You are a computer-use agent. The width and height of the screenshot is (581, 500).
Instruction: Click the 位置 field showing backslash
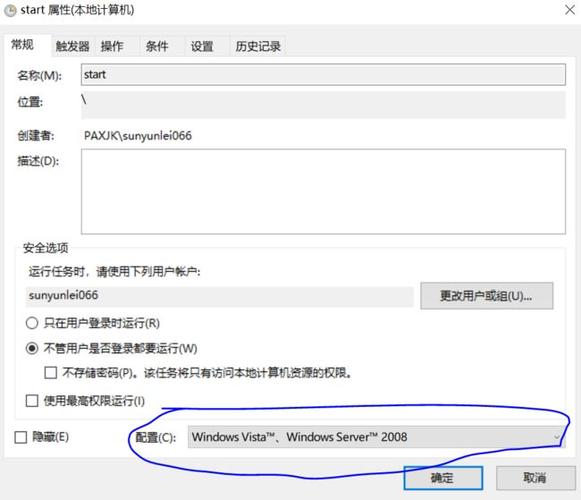[x=323, y=105]
